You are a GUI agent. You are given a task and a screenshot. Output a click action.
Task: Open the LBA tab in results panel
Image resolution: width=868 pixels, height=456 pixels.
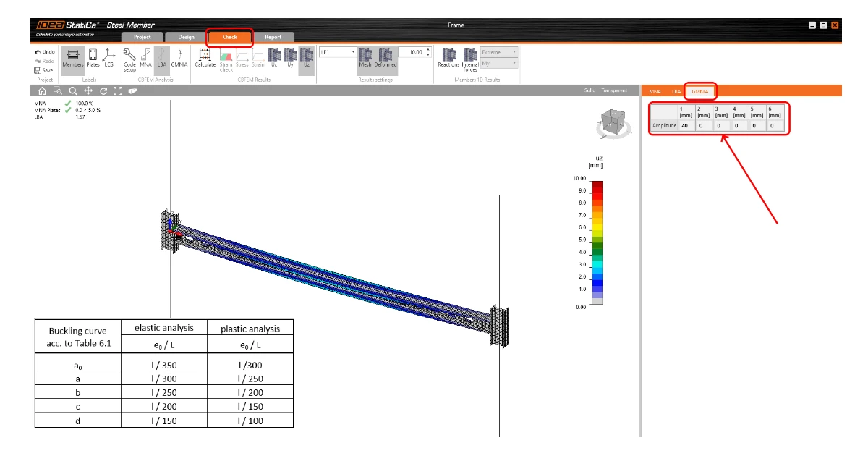coord(676,92)
